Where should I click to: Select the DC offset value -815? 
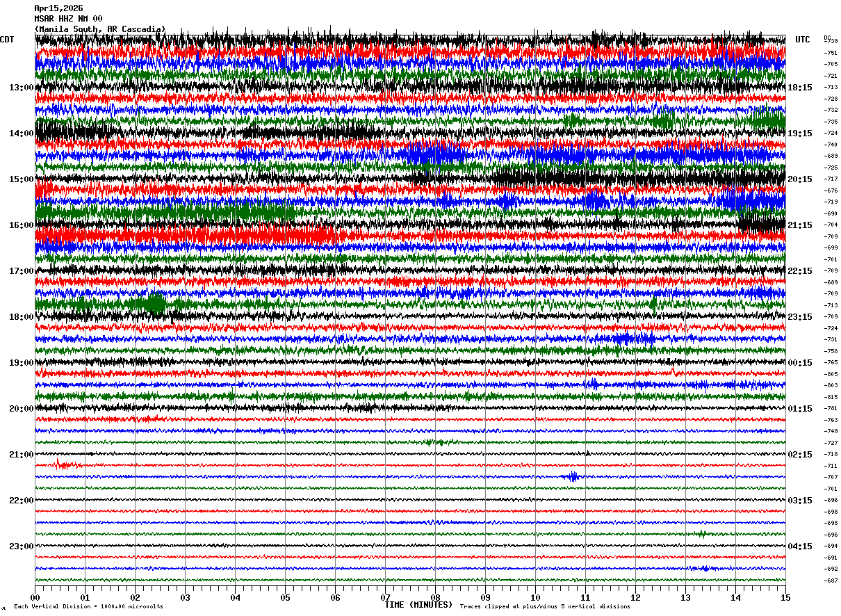point(831,397)
